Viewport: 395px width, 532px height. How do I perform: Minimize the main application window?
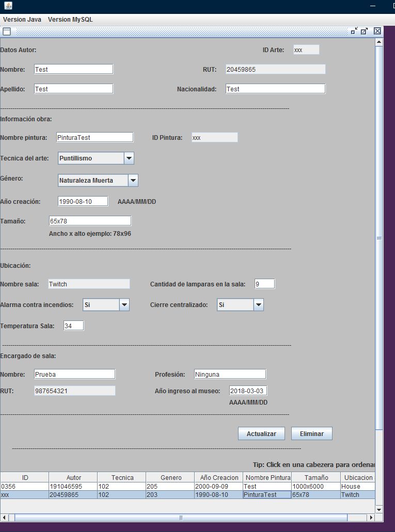pyautogui.click(x=373, y=6)
